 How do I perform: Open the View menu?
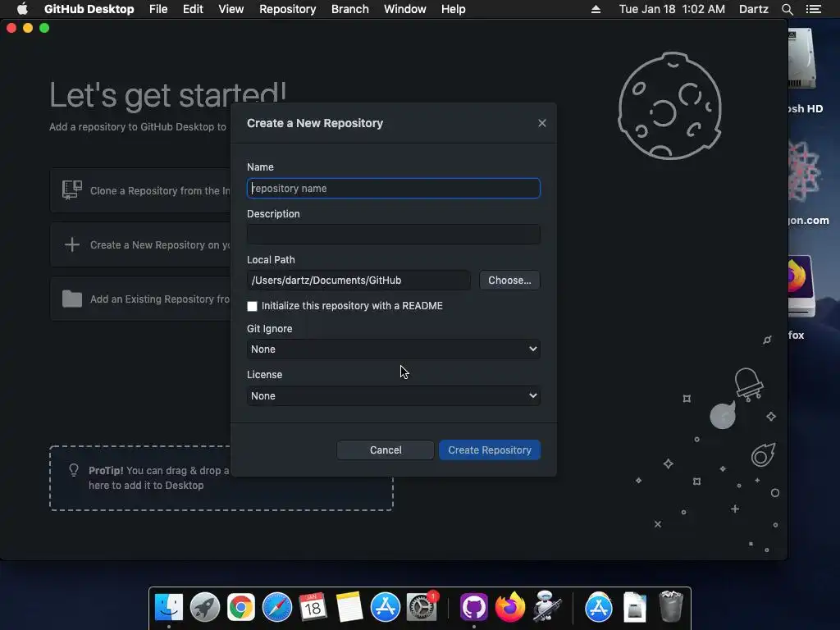point(231,9)
